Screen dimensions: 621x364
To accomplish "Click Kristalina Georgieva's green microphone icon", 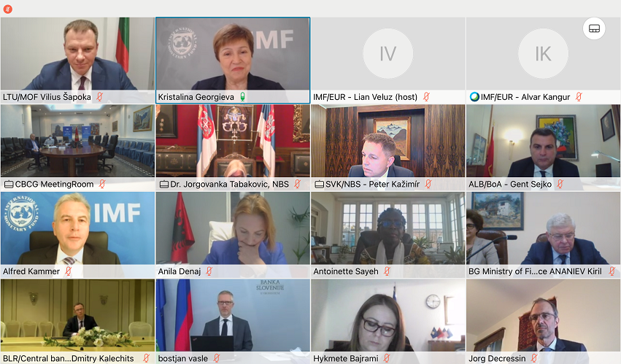I will click(242, 96).
